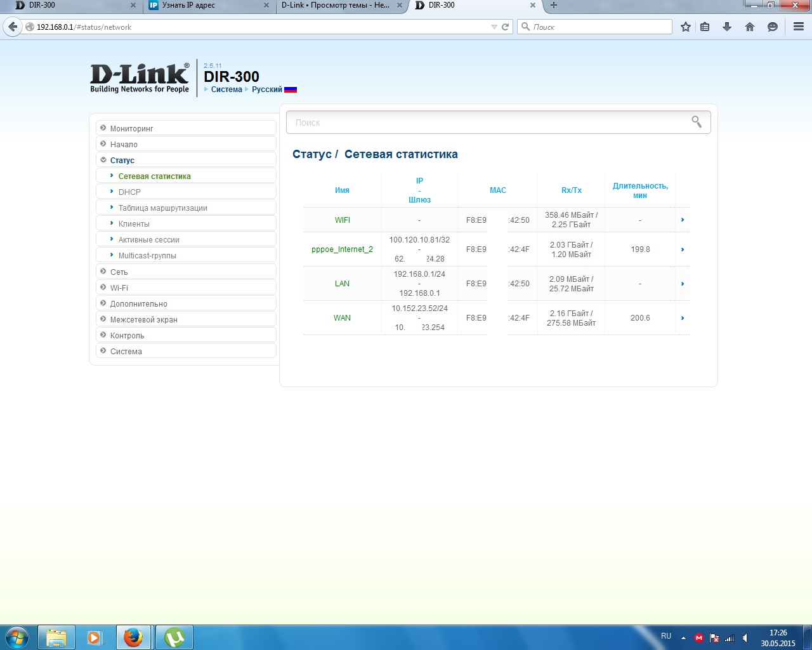
Task: Switch to the Узнать IP адрес tab
Action: 209,5
